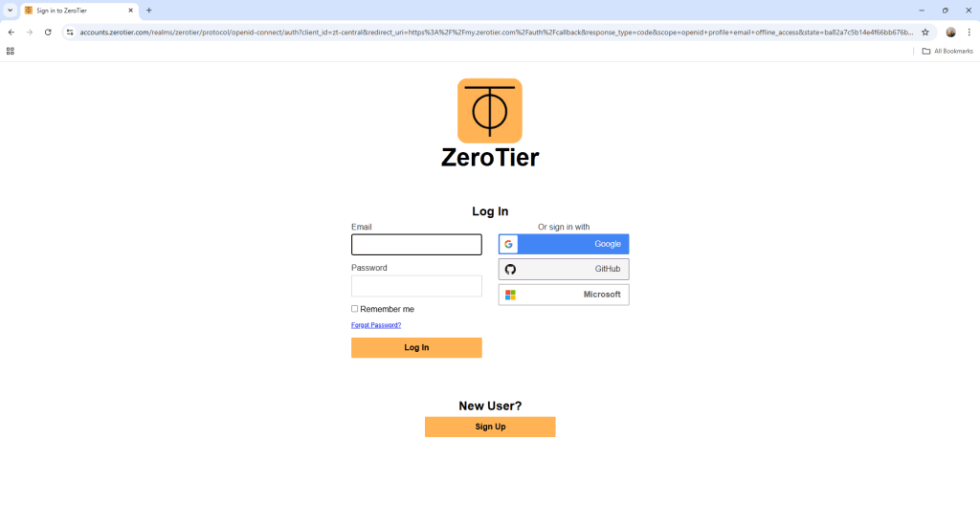Reload the page using the refresh icon

tap(48, 32)
